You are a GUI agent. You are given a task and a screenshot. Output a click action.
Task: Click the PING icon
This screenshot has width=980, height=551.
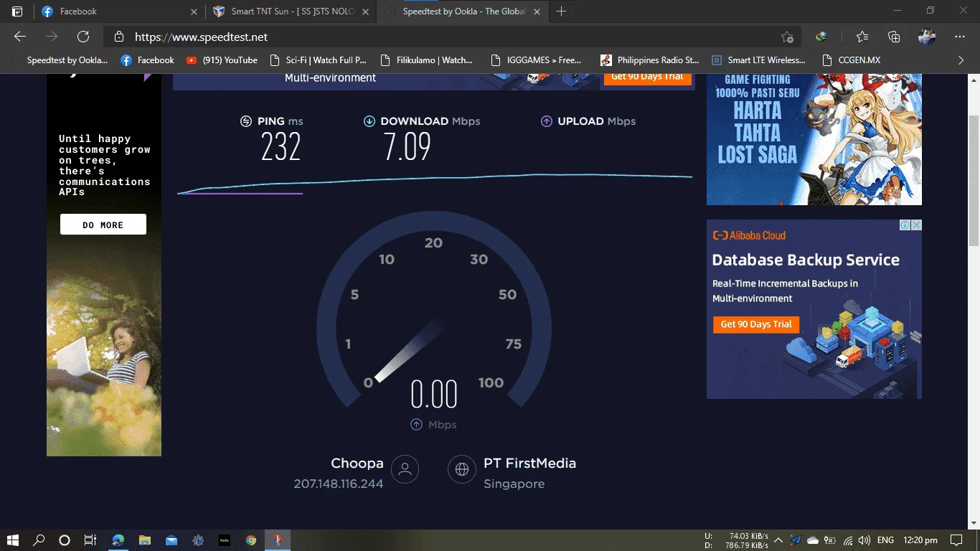point(246,121)
